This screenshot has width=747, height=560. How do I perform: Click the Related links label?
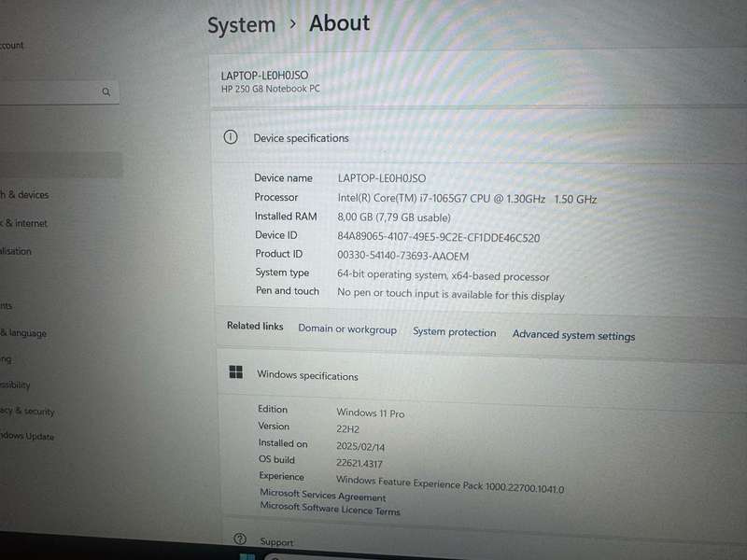coord(255,326)
